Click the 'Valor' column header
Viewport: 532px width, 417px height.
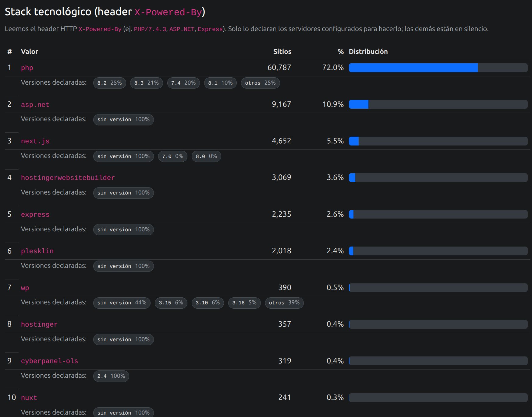[30, 51]
